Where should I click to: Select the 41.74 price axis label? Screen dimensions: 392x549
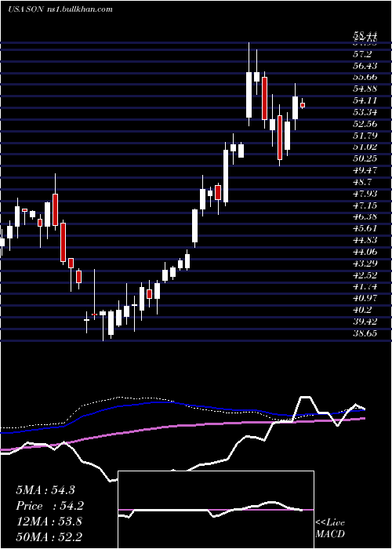click(x=365, y=286)
